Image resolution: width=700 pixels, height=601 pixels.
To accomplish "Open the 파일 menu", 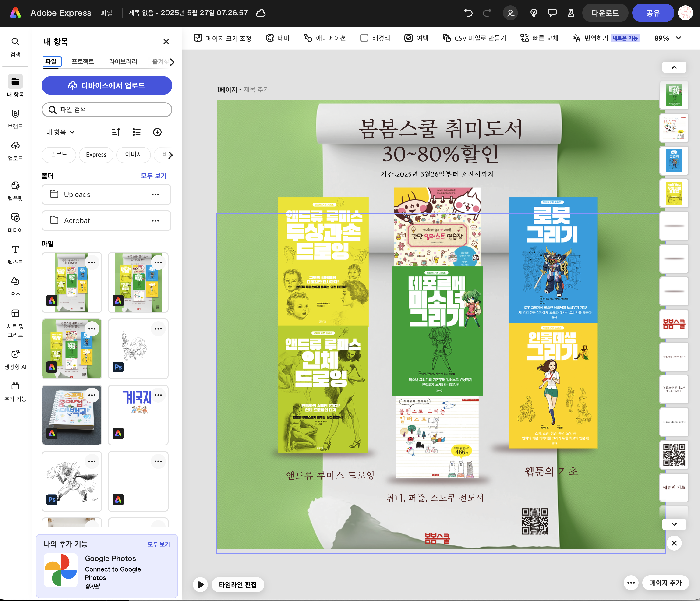I will point(107,13).
